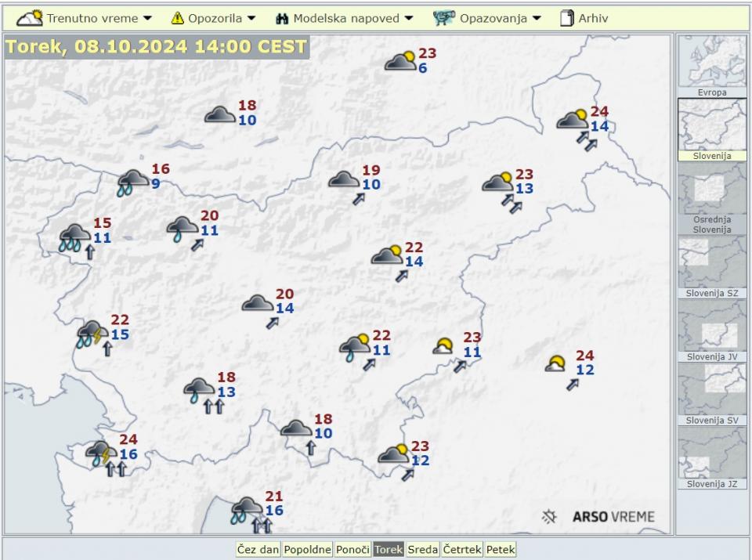Viewport: 752px width, 560px height.
Task: Click the rain cloud icon beside 21/16
Action: pyautogui.click(x=247, y=509)
